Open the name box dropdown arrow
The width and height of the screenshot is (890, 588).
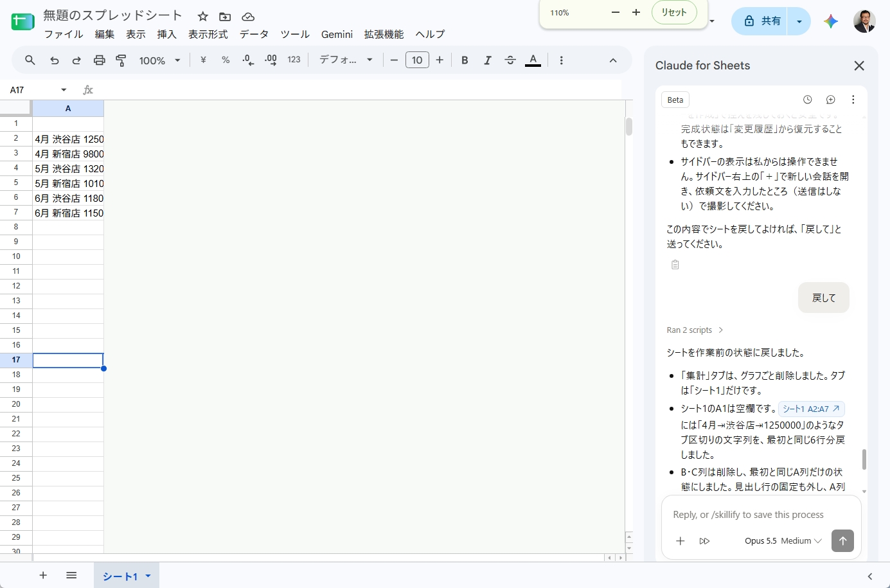(64, 90)
